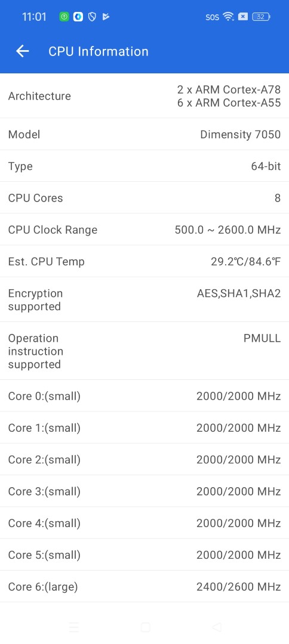Tap the battery indicator icon

[261, 17]
